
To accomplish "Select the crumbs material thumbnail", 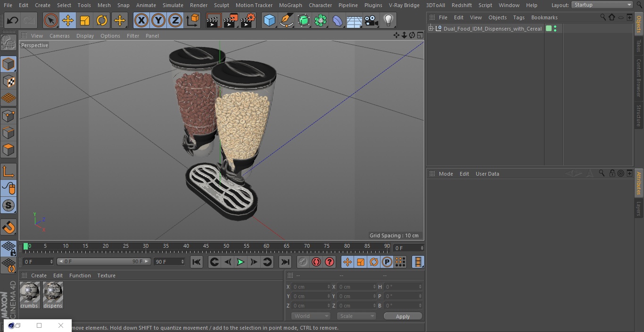I will 30,293.
